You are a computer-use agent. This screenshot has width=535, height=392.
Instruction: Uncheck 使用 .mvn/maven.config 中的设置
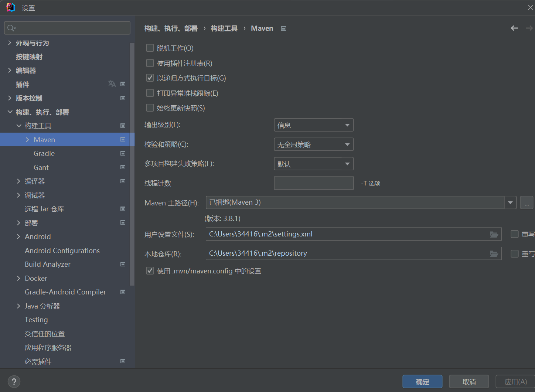point(150,271)
